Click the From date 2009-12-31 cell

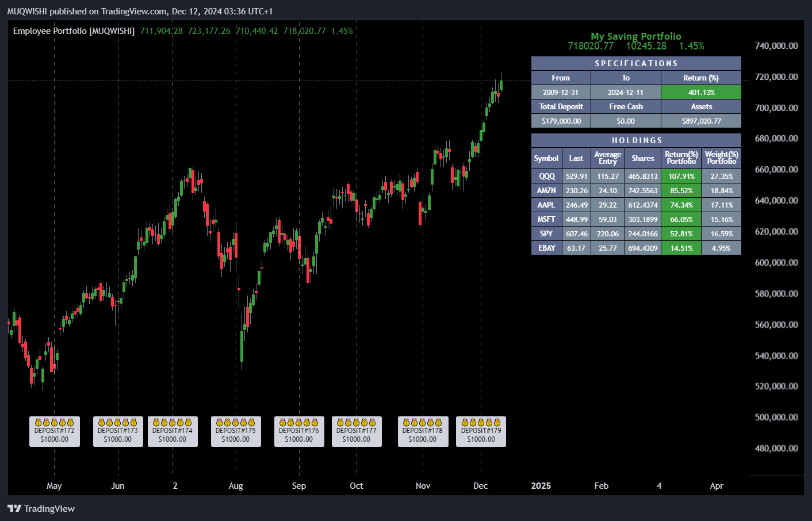tap(561, 92)
